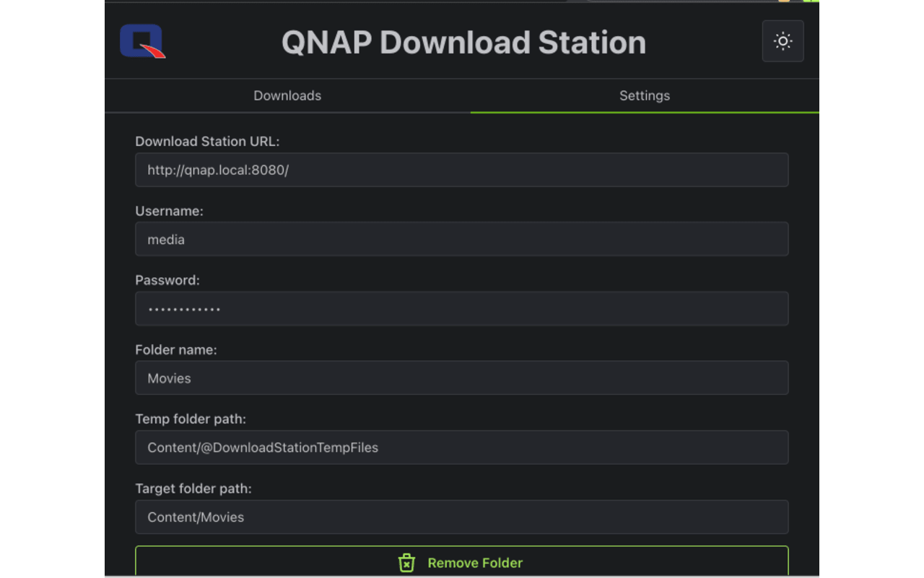Select the Target folder path Content/Movies field

coord(462,517)
